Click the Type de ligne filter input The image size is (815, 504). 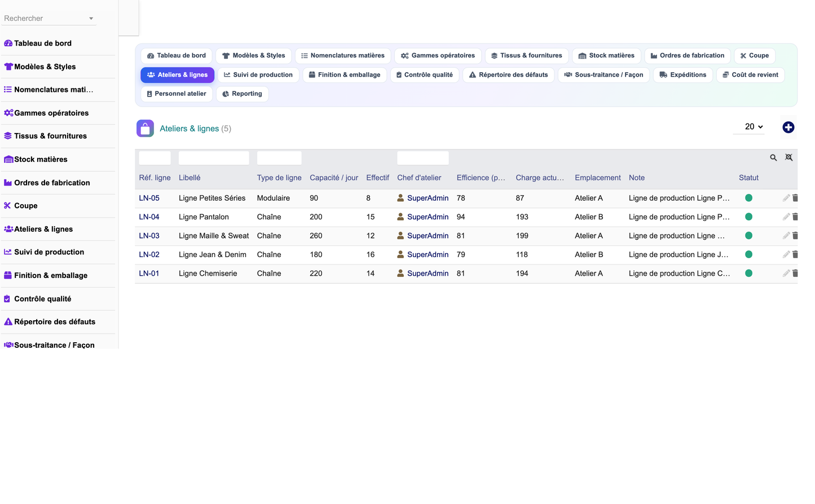[x=279, y=158]
